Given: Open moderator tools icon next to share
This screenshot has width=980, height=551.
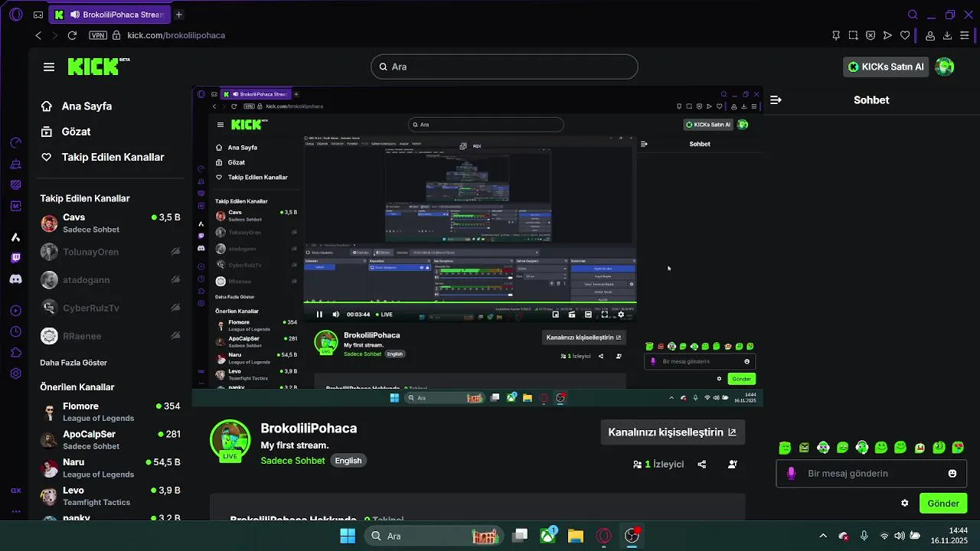Looking at the screenshot, I should coord(733,464).
